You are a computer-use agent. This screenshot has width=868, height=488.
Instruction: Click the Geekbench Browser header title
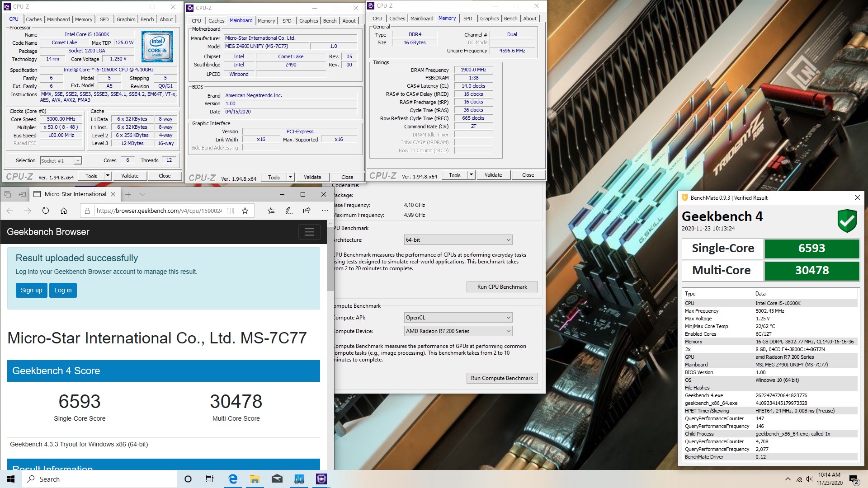tap(48, 232)
